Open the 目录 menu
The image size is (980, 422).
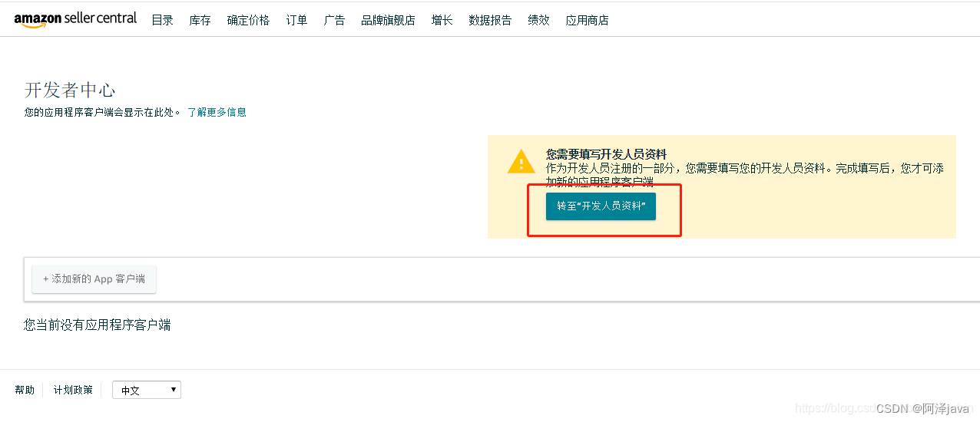(x=162, y=20)
